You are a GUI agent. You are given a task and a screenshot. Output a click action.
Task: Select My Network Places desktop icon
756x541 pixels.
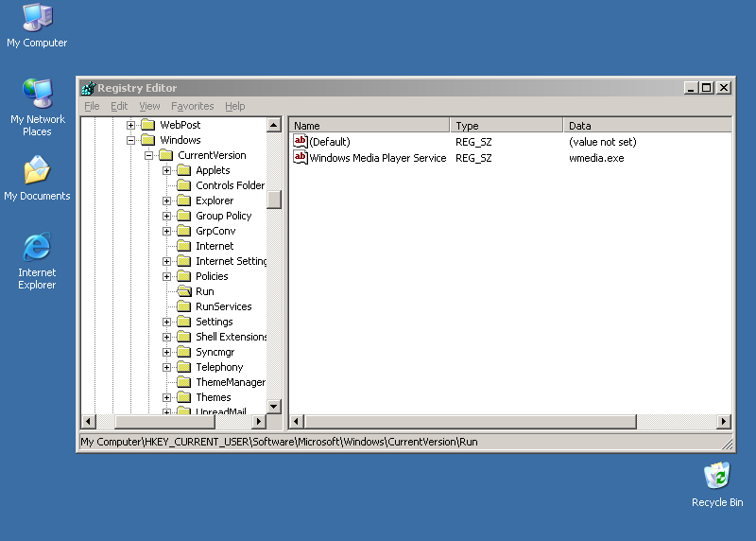[37, 108]
